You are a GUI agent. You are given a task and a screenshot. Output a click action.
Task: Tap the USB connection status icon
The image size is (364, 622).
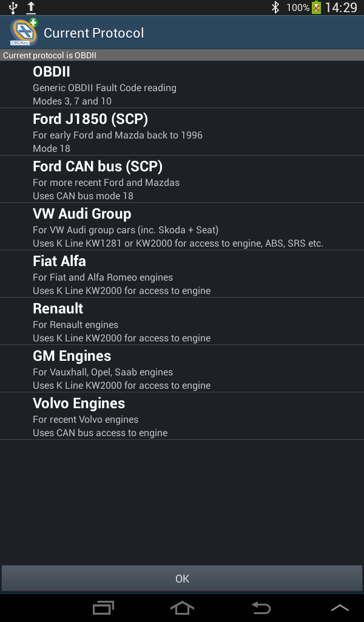[13, 7]
